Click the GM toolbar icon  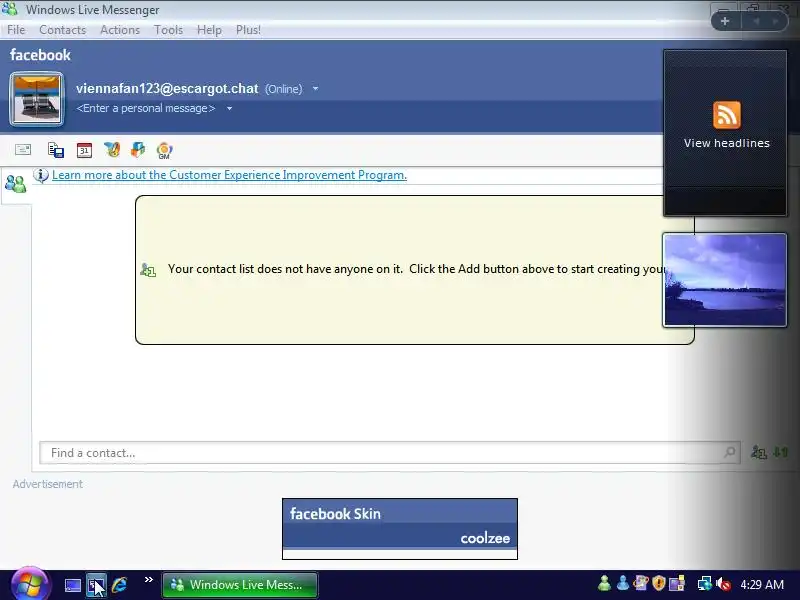pyautogui.click(x=164, y=150)
